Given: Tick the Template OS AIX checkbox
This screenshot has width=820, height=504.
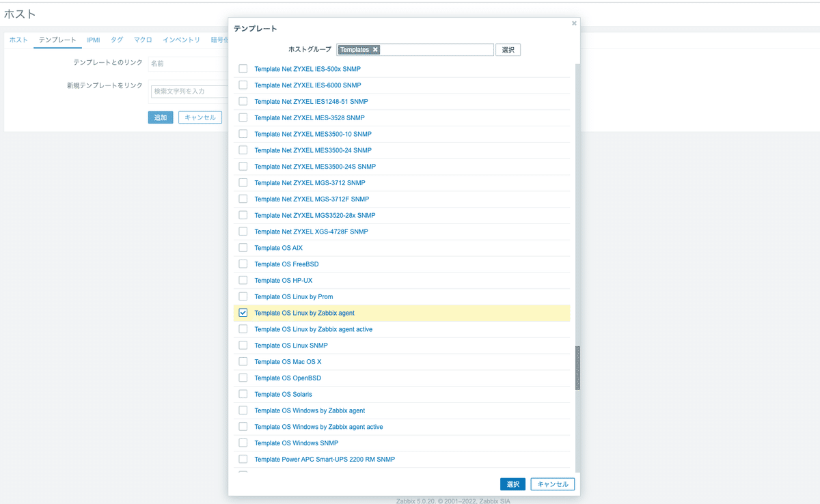Looking at the screenshot, I should [243, 248].
